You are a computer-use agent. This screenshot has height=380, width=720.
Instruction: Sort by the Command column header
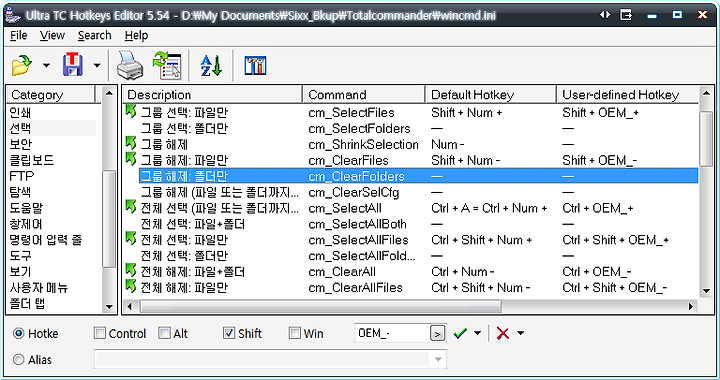[364, 95]
